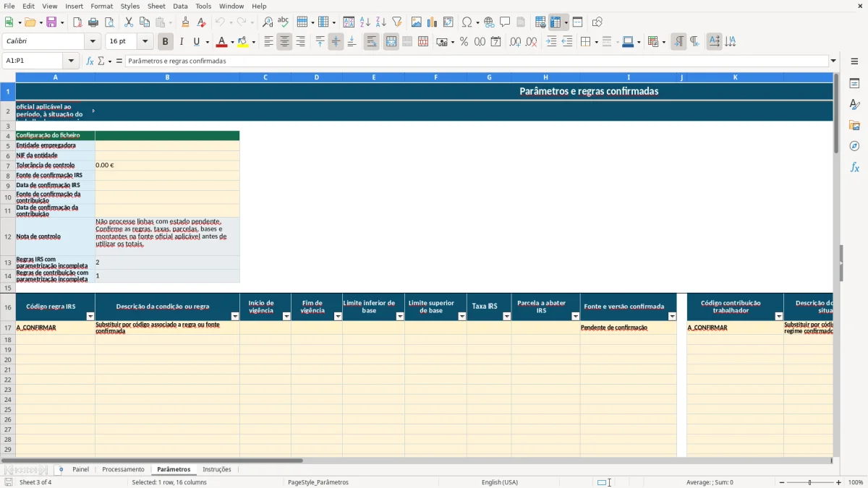The width and height of the screenshot is (868, 488).
Task: Click the Font Color red A button
Action: [221, 42]
